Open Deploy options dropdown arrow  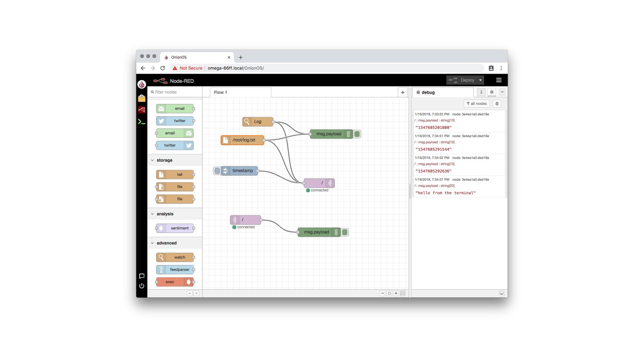[x=480, y=80]
